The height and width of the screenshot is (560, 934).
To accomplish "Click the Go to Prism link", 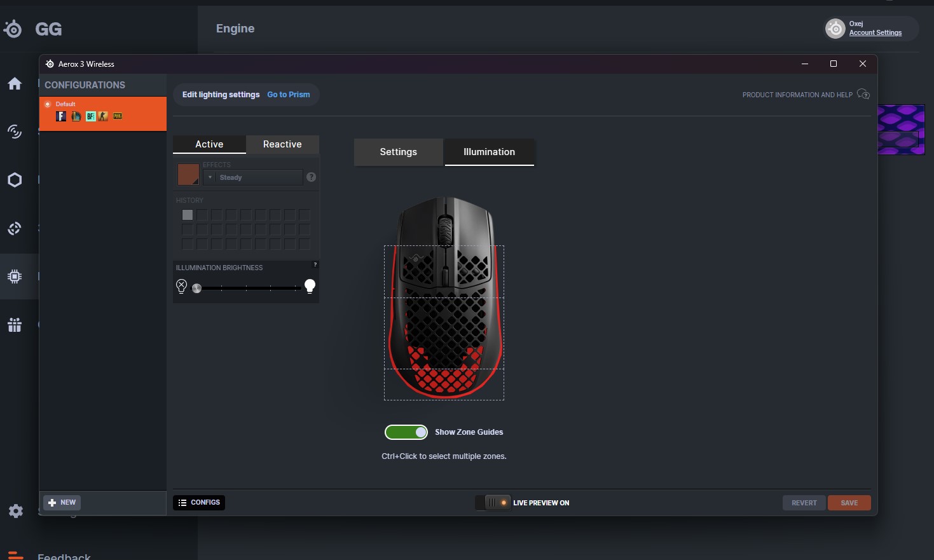I will tap(289, 95).
